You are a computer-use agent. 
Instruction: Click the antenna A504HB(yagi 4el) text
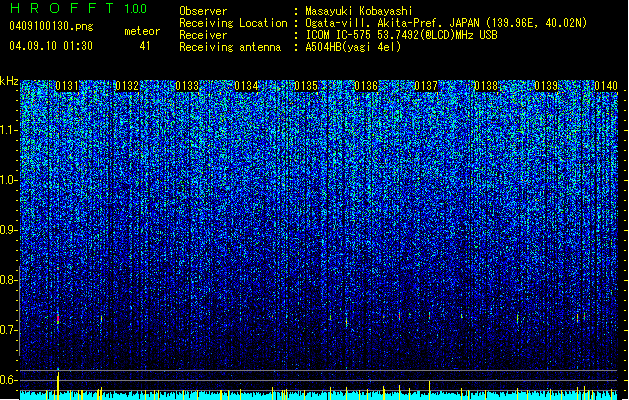[x=353, y=47]
